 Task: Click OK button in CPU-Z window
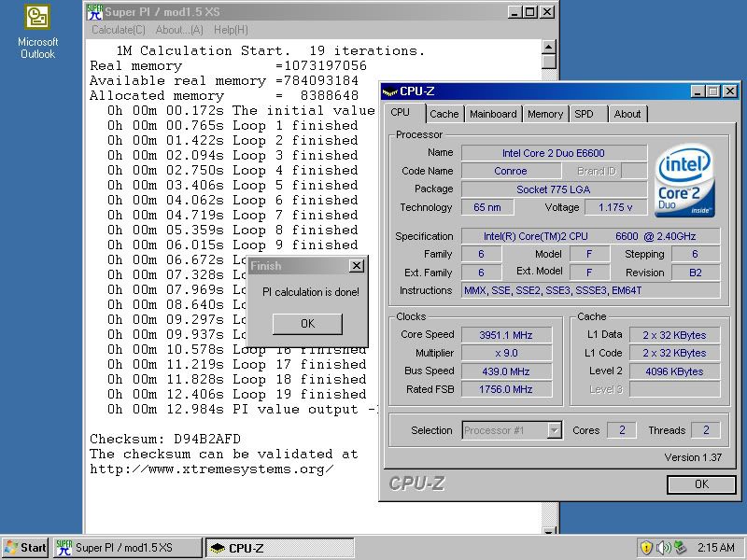click(x=701, y=484)
